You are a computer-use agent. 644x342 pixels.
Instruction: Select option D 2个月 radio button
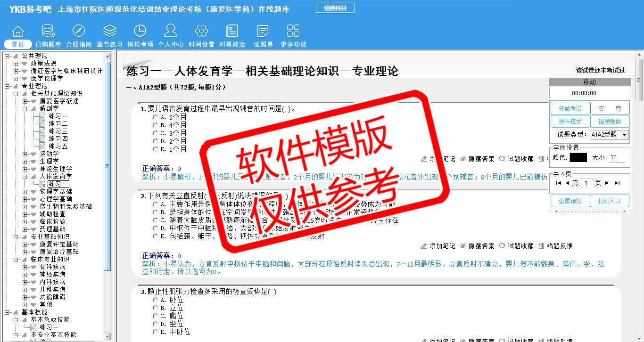click(155, 141)
